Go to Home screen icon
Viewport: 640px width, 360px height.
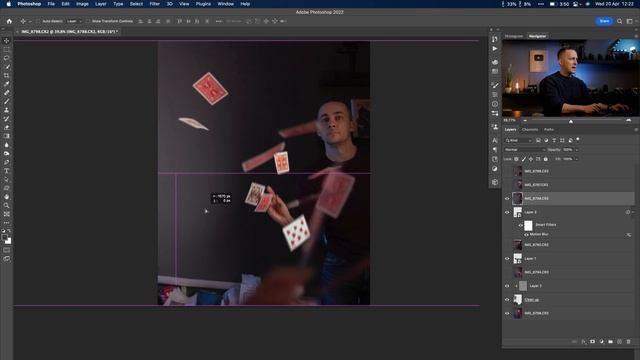(x=9, y=21)
